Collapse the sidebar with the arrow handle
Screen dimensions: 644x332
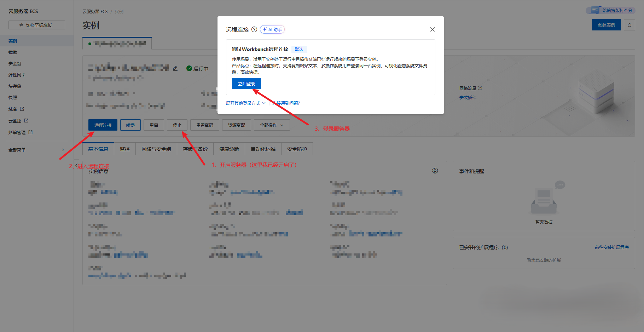point(76,165)
